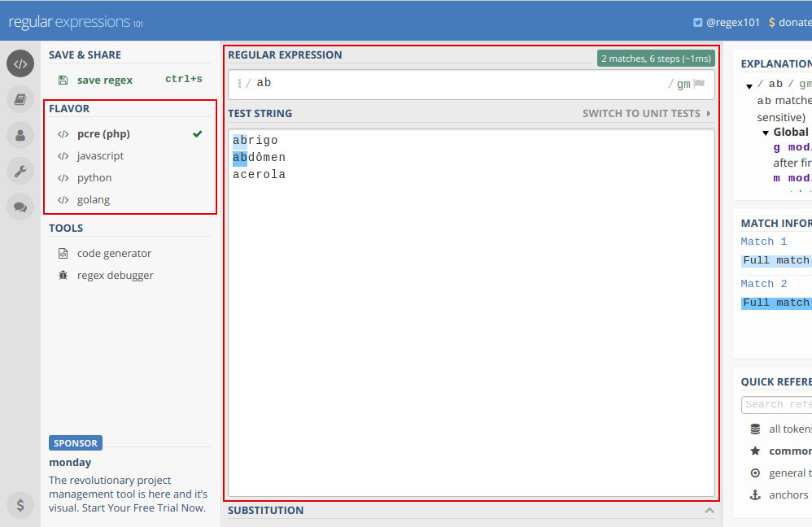Click the code generator file icon
The image size is (812, 527).
point(63,254)
